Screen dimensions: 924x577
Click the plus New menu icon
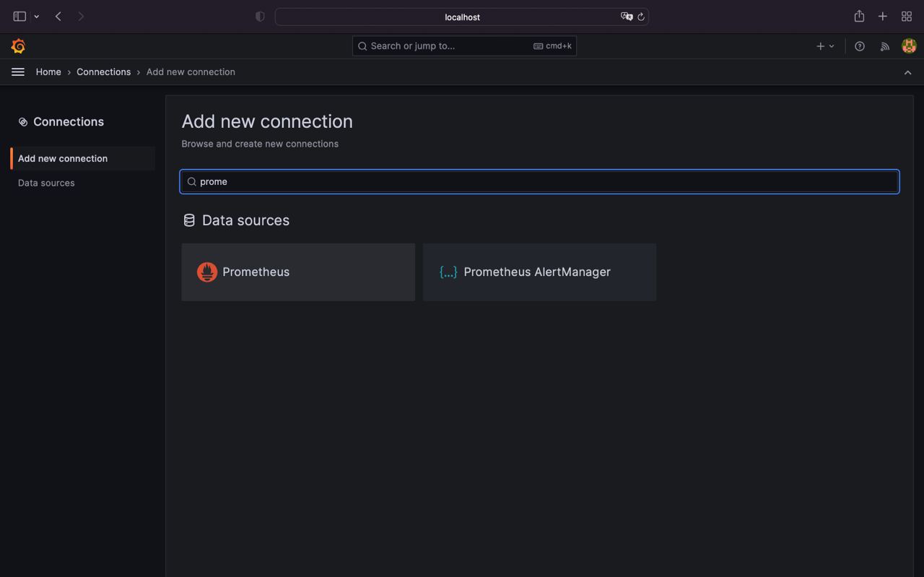(x=825, y=46)
